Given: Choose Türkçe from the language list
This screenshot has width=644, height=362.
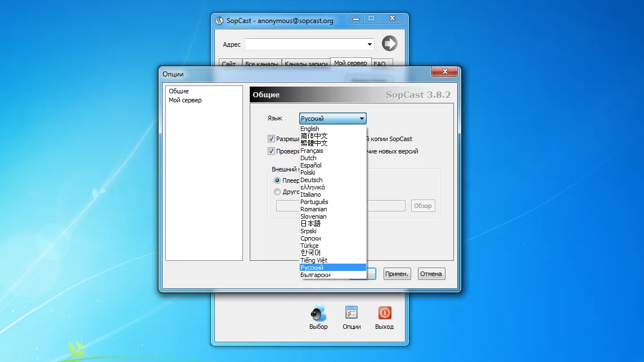Looking at the screenshot, I should click(333, 246).
